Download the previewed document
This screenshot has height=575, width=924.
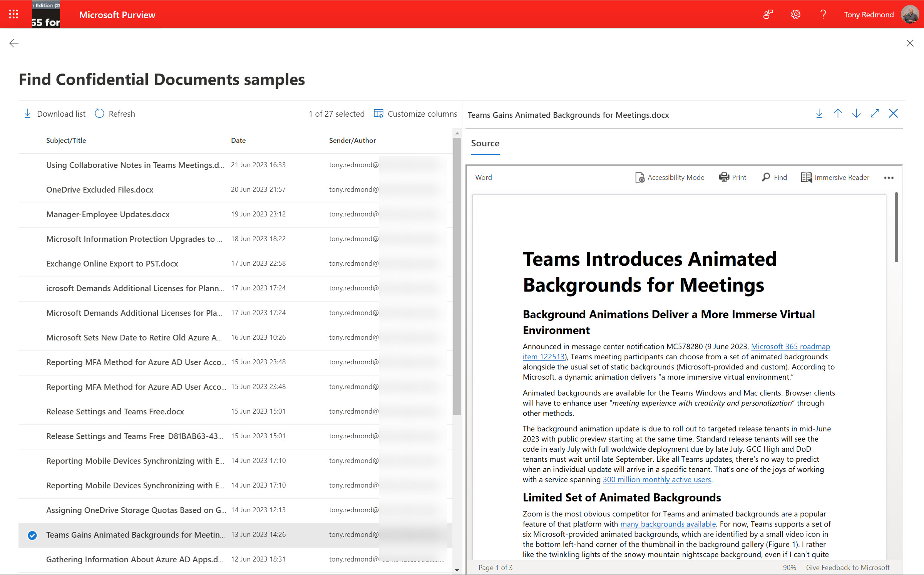point(819,113)
